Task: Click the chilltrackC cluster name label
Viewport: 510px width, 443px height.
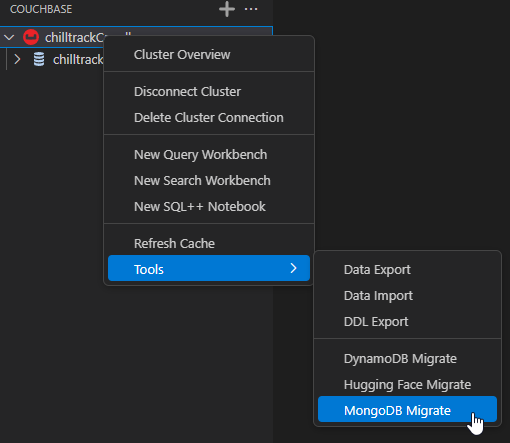Action: point(74,38)
